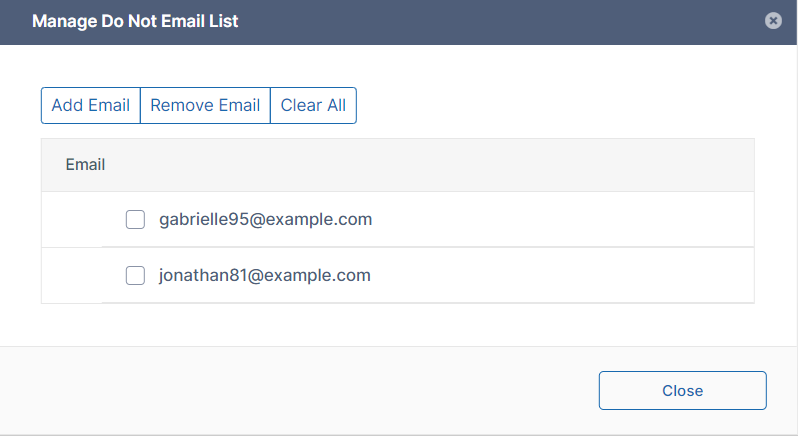
Task: Click the "Manage Do Not Email List" title
Action: [135, 20]
